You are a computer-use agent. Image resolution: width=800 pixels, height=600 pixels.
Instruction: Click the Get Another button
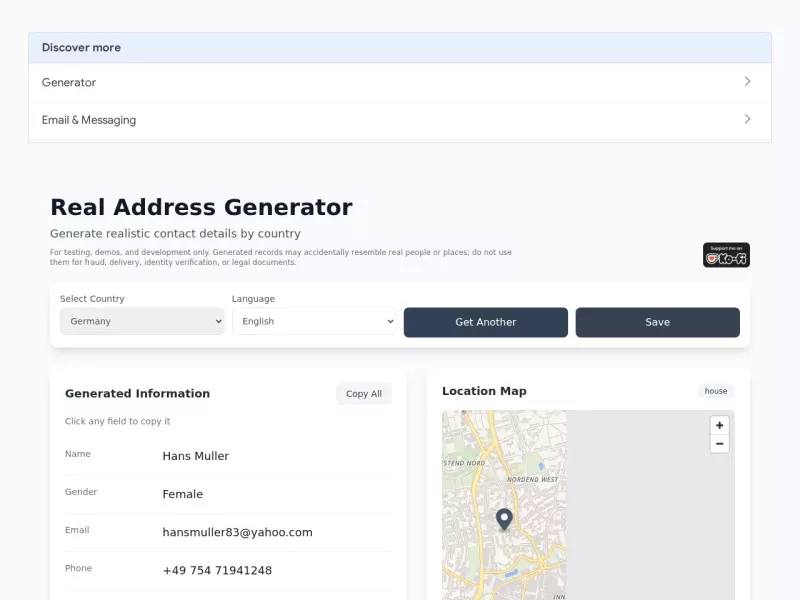pos(486,322)
